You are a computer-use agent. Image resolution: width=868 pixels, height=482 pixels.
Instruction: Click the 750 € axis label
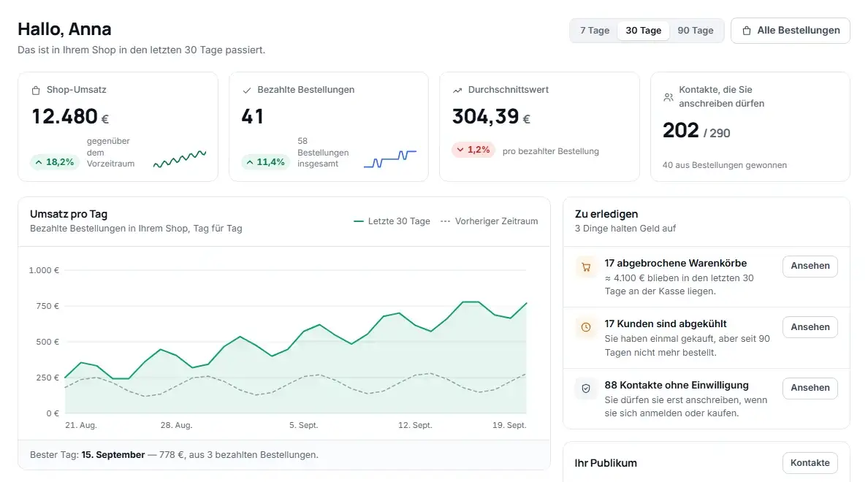(47, 306)
